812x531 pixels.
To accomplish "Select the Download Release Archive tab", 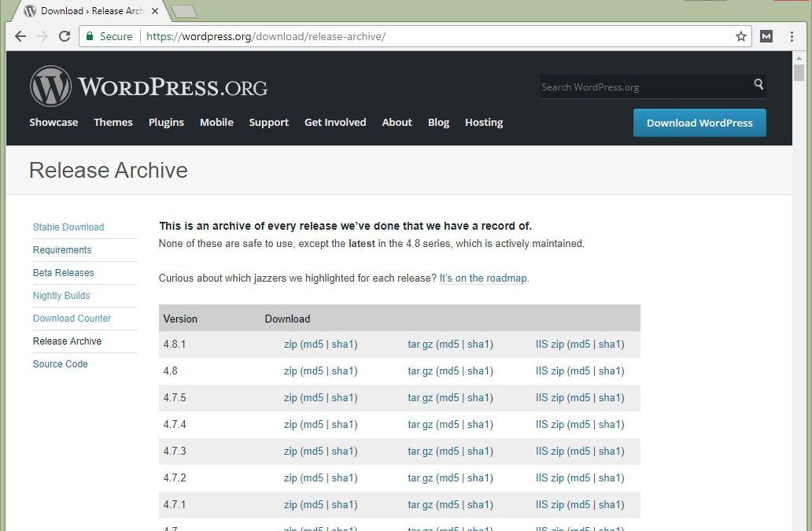I will 91,11.
